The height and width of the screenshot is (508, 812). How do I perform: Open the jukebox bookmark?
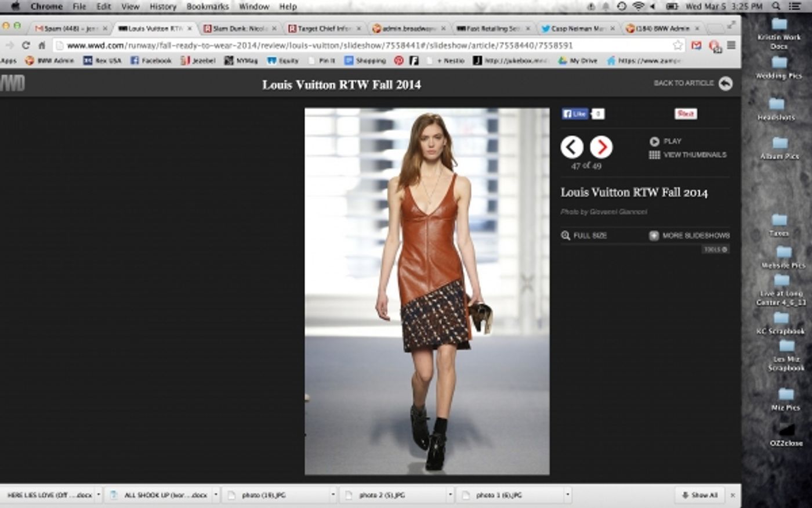tap(510, 60)
